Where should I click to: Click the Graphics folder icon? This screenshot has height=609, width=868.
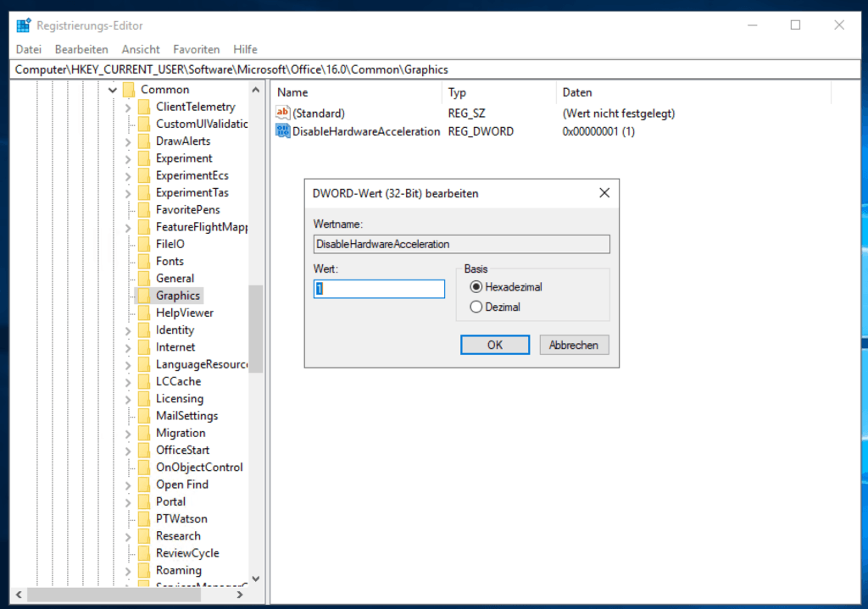coord(144,295)
